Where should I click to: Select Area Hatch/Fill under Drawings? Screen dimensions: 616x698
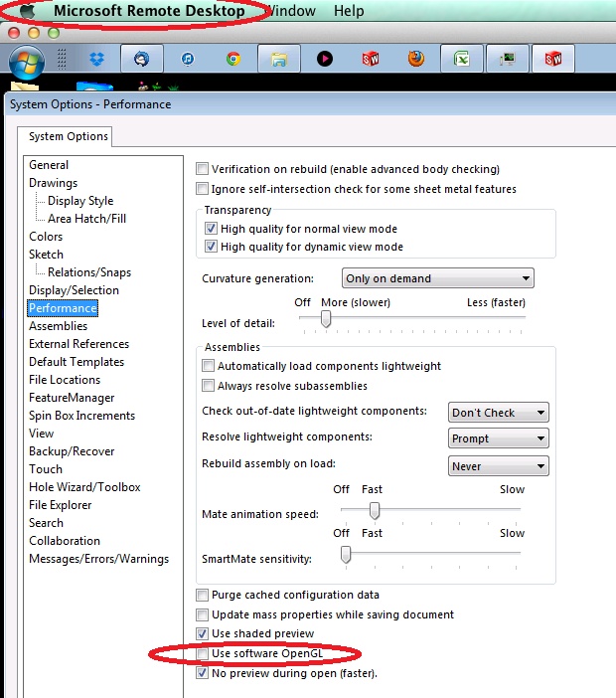86,219
